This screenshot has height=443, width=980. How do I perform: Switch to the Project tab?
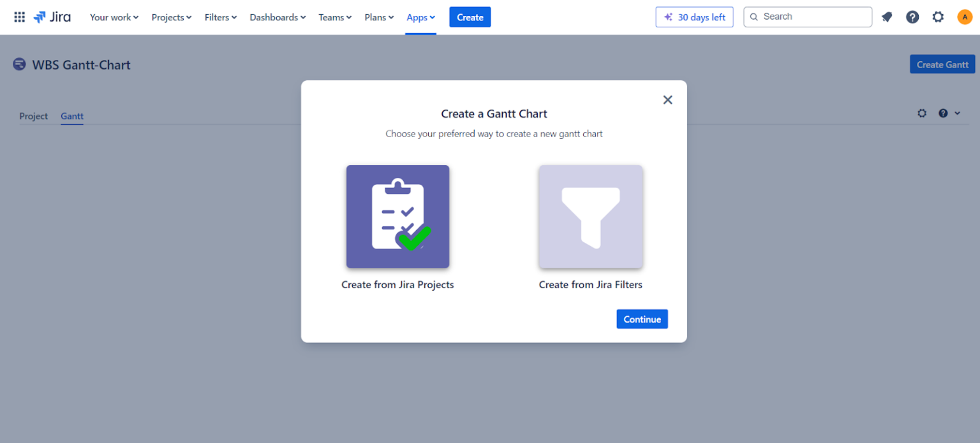(x=33, y=116)
